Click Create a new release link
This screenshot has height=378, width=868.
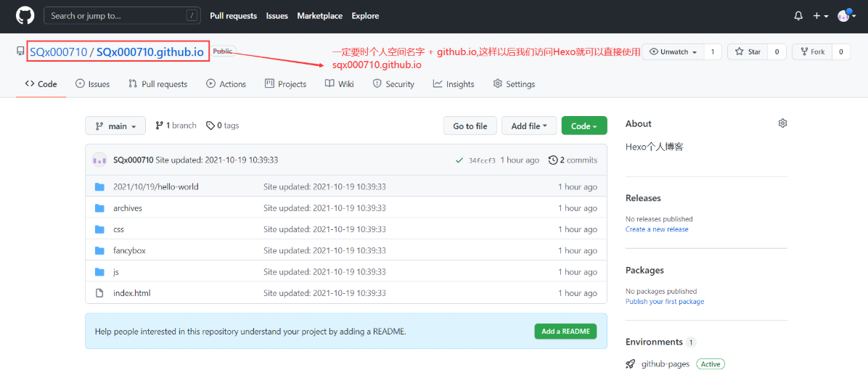tap(657, 229)
